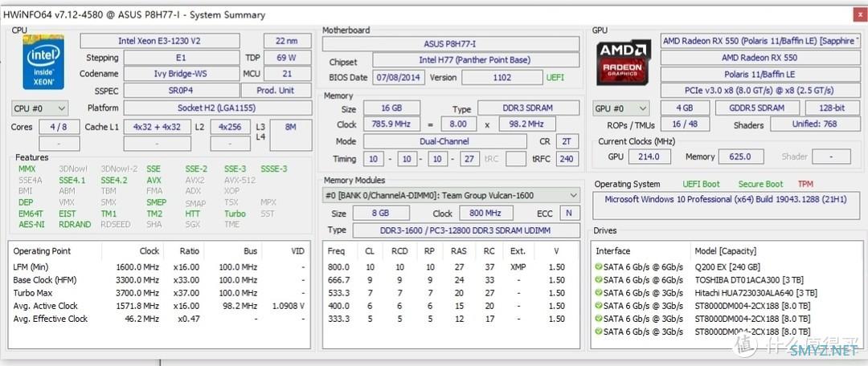The width and height of the screenshot is (868, 366).
Task: Click the PCIe v3.0 x8 link field
Action: pyautogui.click(x=759, y=90)
